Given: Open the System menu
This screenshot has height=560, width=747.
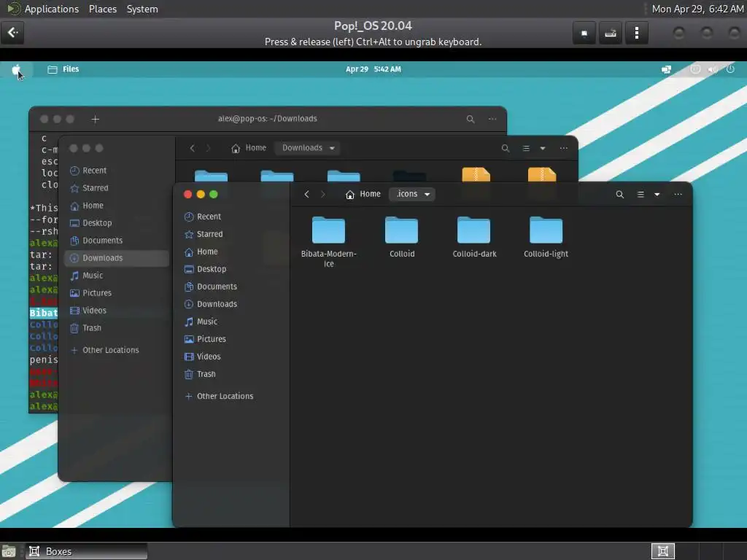Looking at the screenshot, I should pyautogui.click(x=142, y=9).
